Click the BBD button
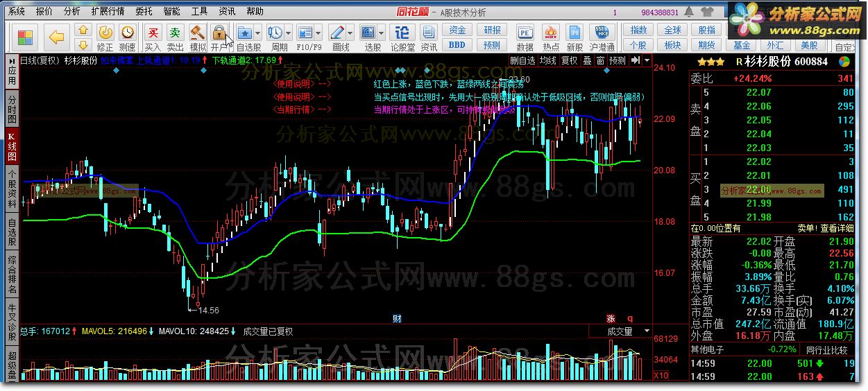The height and width of the screenshot is (391, 868). (x=457, y=45)
